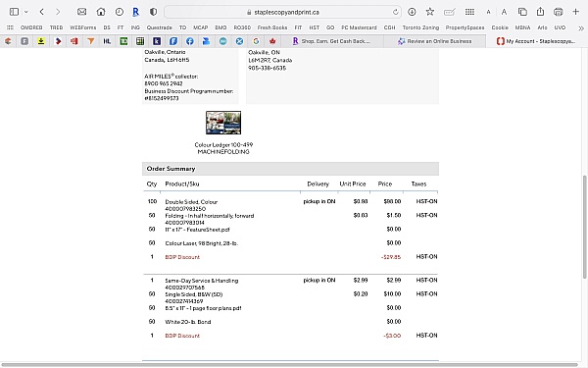The height and width of the screenshot is (368, 588).
Task: Show all tabs overlapping squares icon
Action: [522, 12]
